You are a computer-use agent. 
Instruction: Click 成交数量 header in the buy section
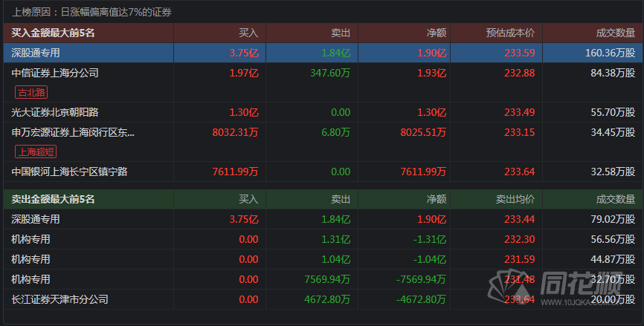coord(615,33)
